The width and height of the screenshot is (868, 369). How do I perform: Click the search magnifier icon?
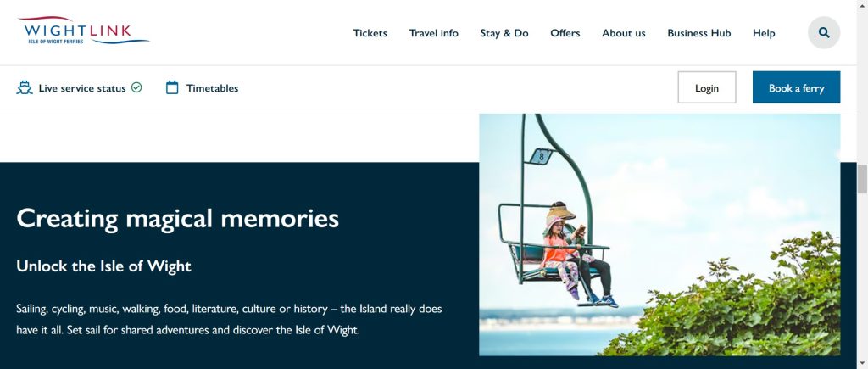click(824, 33)
